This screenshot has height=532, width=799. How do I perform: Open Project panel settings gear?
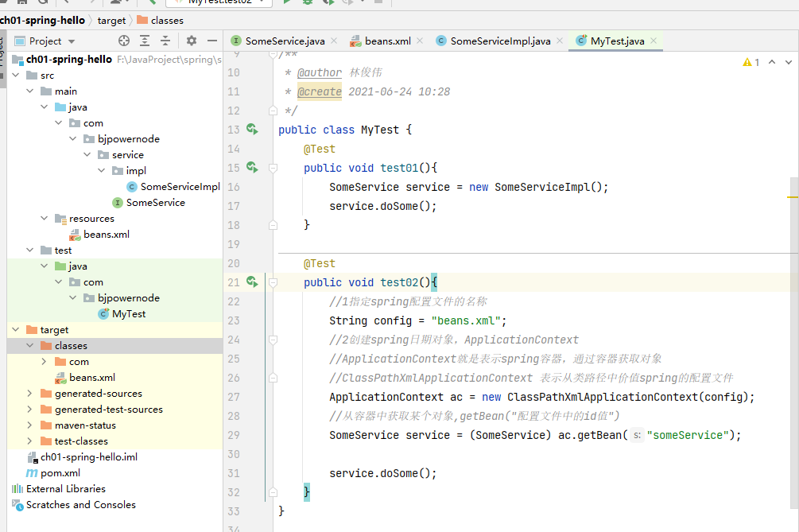191,41
